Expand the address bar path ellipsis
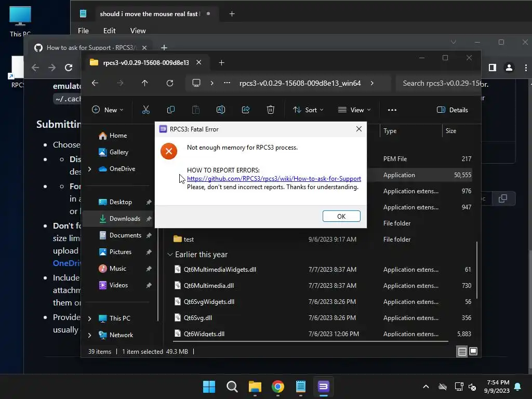The image size is (532, 399). coord(227,83)
